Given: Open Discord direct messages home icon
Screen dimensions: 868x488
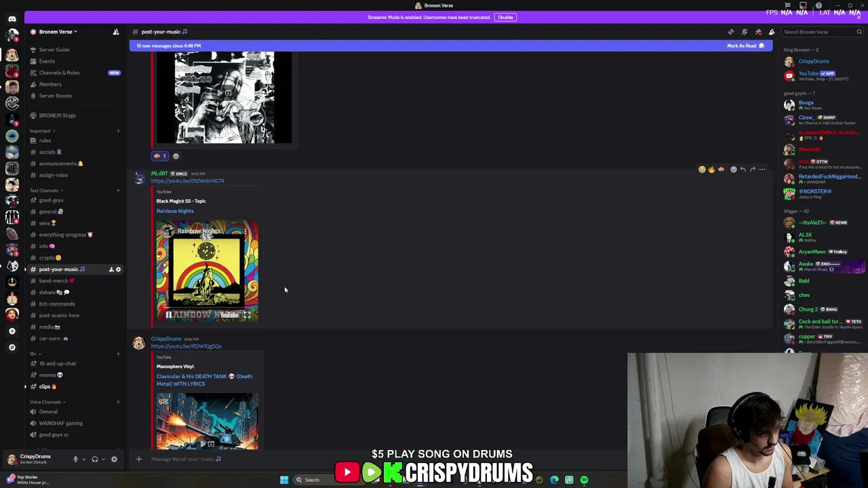Looking at the screenshot, I should coord(12,18).
